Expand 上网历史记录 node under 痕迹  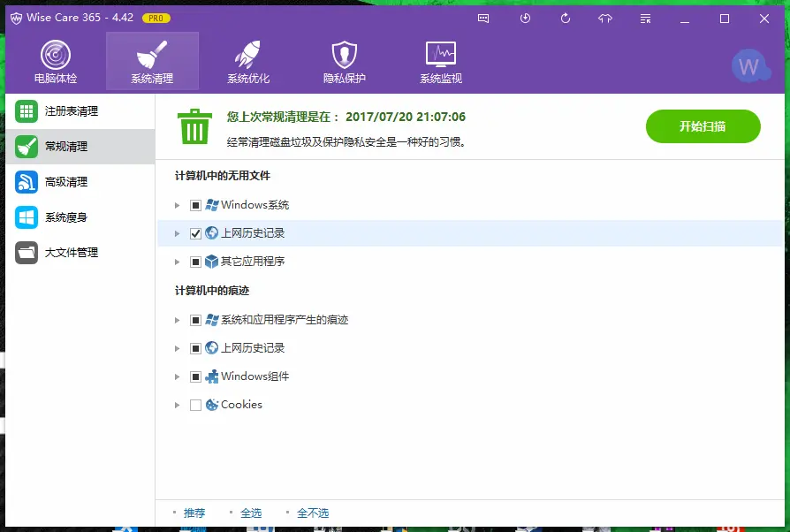[177, 348]
